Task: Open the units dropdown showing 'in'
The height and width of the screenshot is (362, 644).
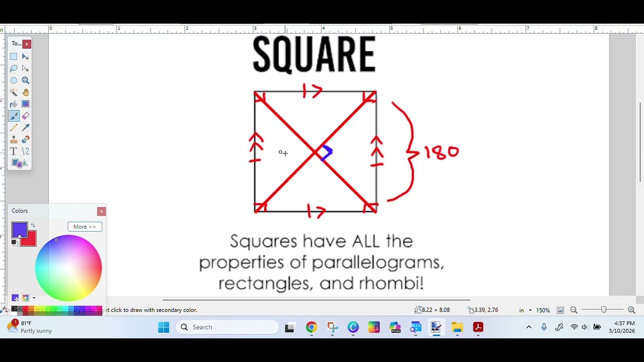Action: point(525,310)
